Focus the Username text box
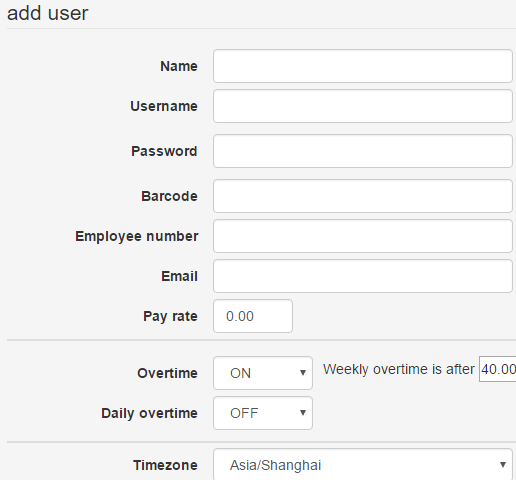Screen dimensions: 516x480 (x=363, y=106)
